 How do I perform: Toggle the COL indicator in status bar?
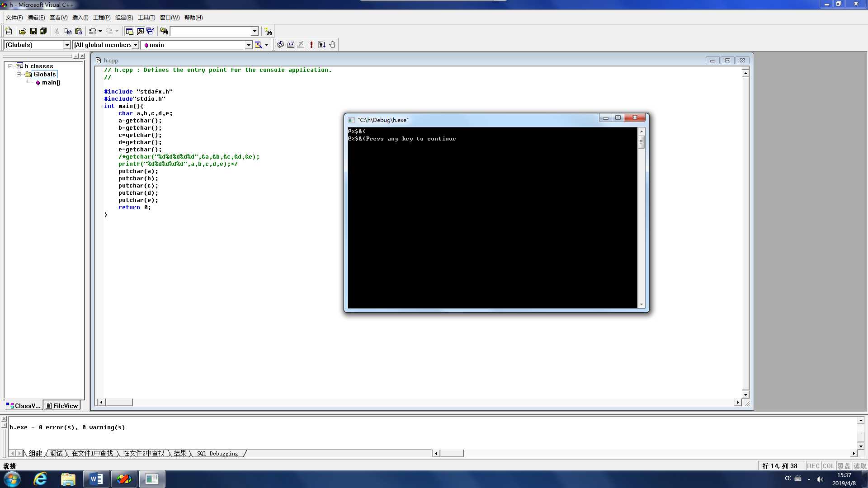point(828,466)
